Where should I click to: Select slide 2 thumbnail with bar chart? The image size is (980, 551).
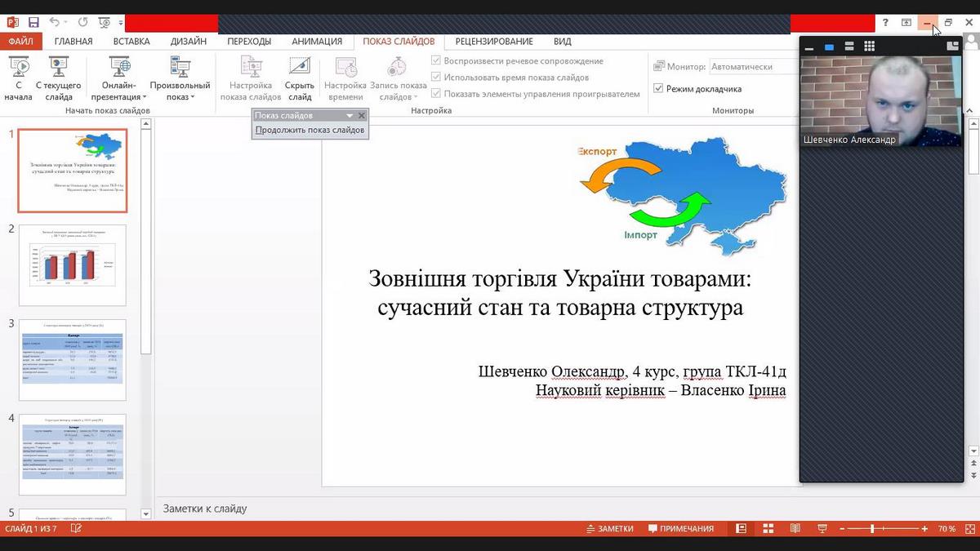72,265
